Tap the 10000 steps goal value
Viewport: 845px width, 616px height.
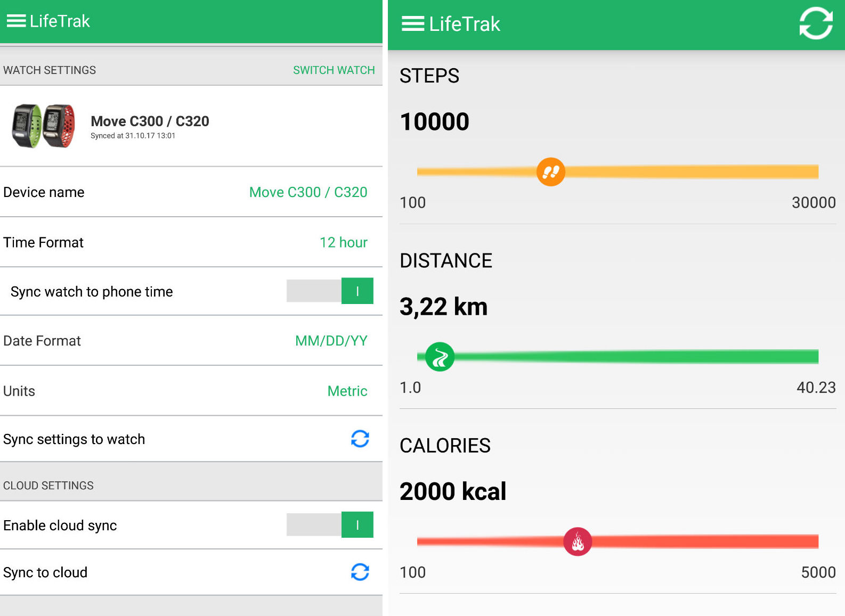434,122
